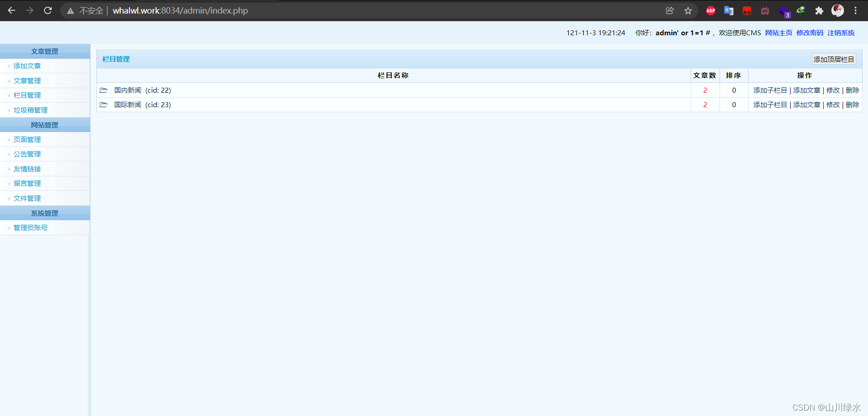Image resolution: width=868 pixels, height=416 pixels.
Task: Collapse the 文章管理 section header
Action: click(45, 51)
